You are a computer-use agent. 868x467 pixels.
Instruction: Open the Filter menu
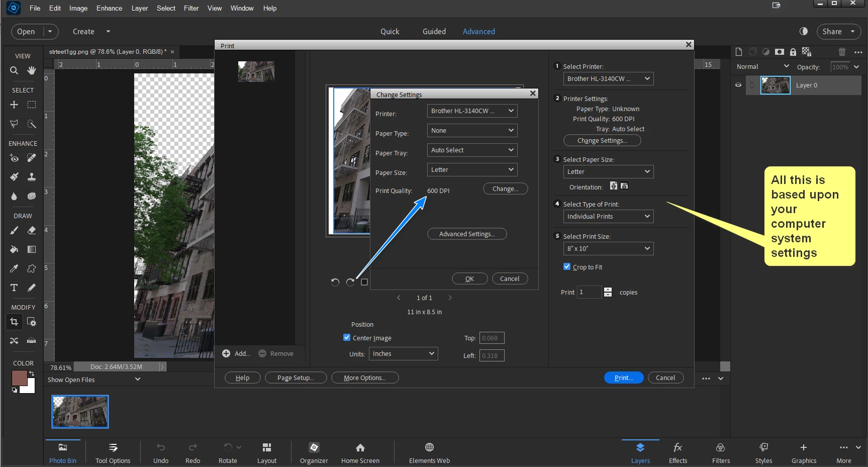191,8
